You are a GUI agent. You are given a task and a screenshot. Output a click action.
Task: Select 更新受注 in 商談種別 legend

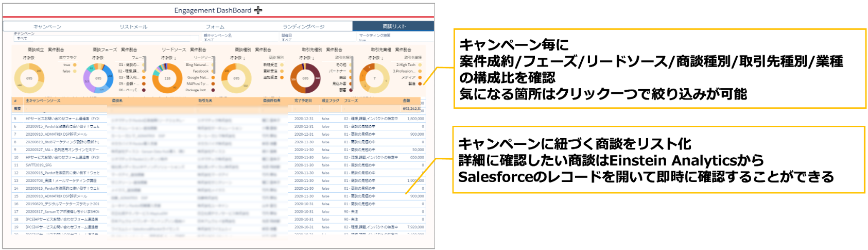point(273,71)
